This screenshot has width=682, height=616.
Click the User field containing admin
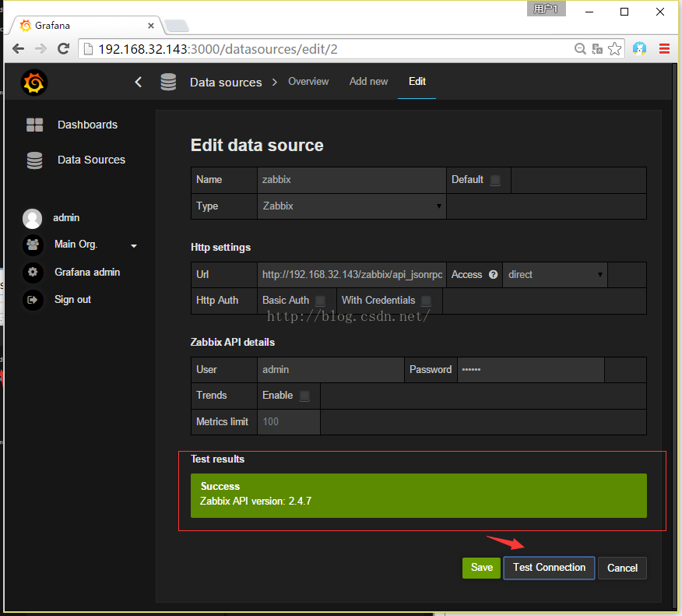click(x=331, y=370)
